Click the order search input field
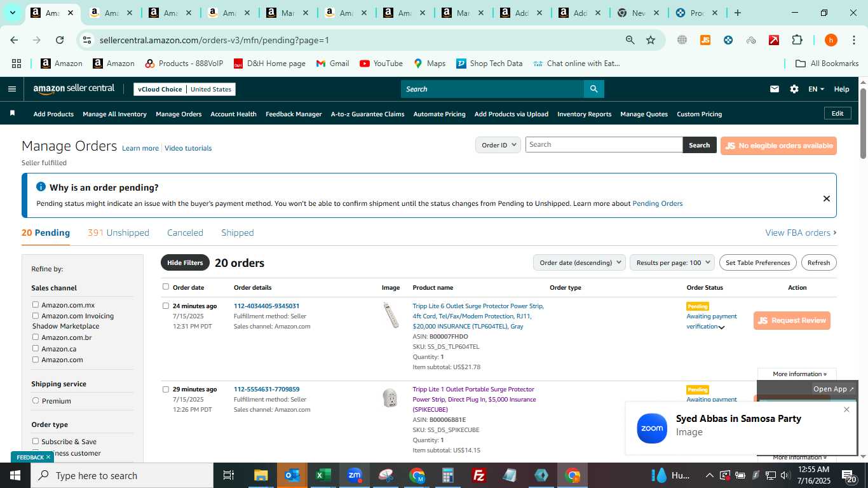 (x=604, y=145)
